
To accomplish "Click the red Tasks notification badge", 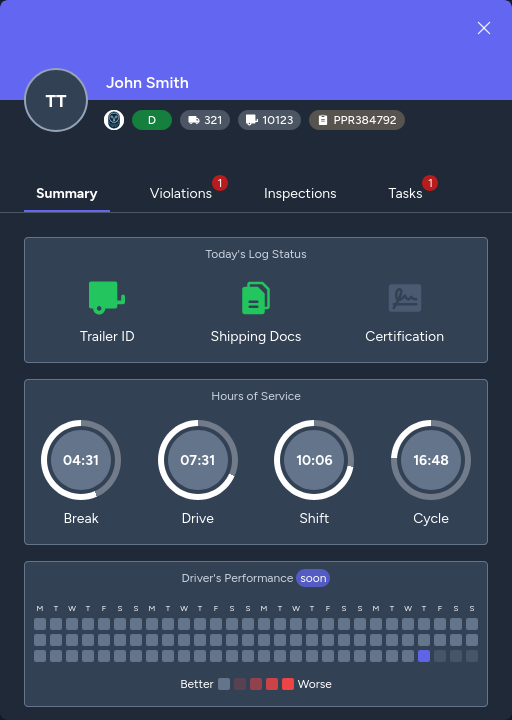I will pos(430,183).
